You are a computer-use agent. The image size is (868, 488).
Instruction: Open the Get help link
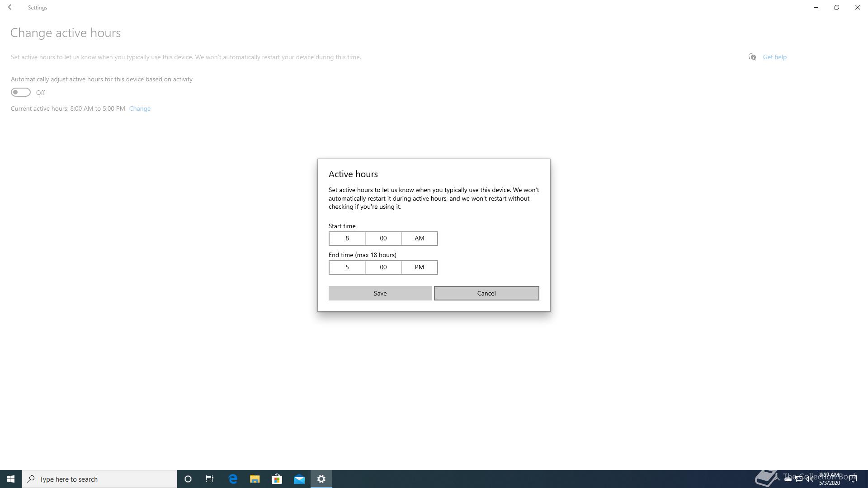774,57
